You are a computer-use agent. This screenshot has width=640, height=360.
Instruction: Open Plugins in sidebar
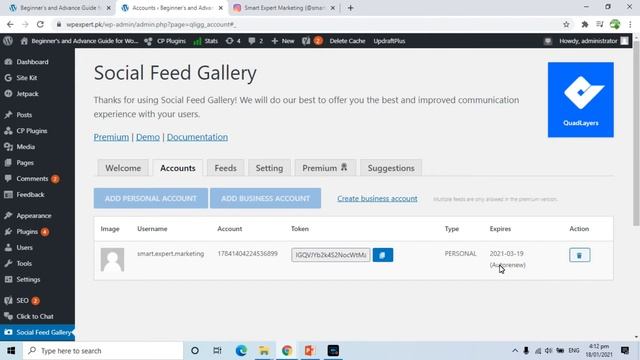coord(27,232)
